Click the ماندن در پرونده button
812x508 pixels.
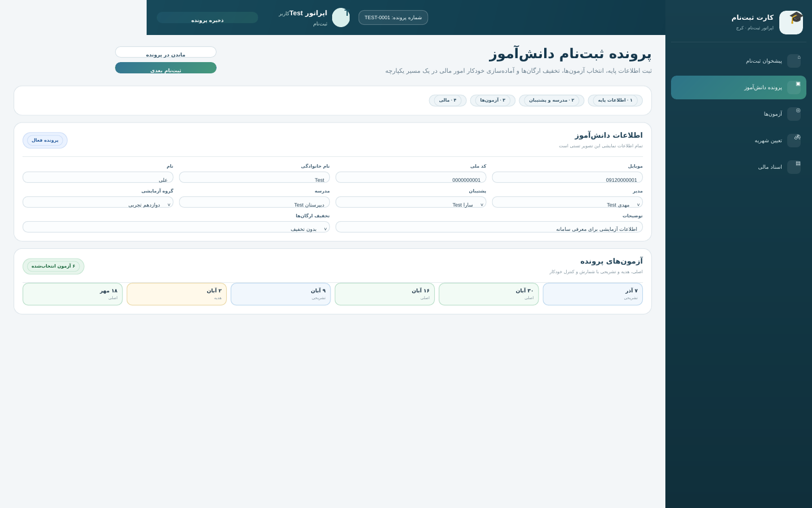click(x=166, y=52)
